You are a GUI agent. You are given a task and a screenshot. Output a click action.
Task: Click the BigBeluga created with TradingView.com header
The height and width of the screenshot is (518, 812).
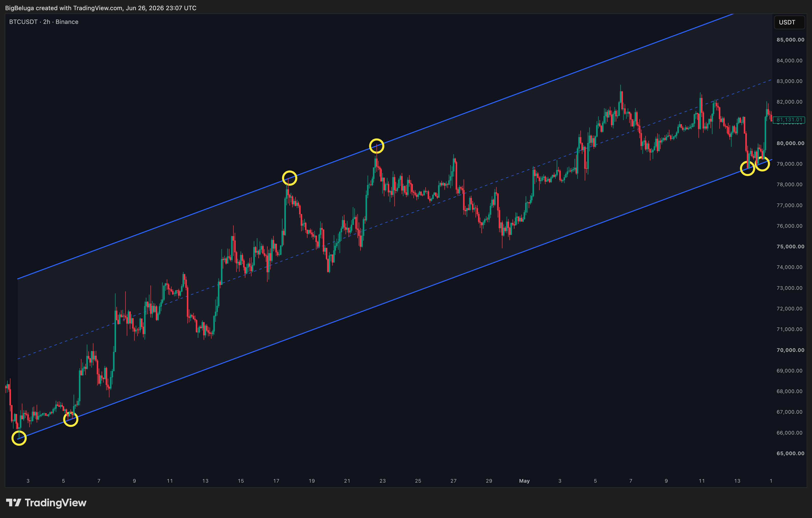pos(101,8)
